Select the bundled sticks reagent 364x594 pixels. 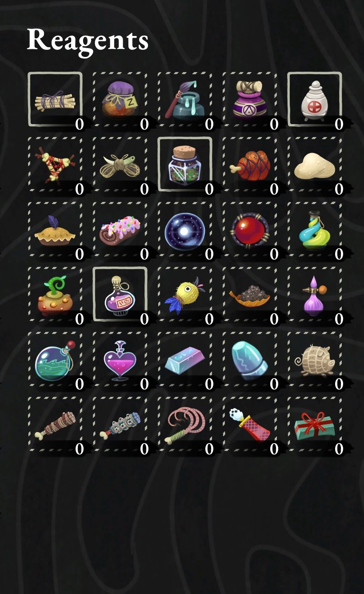pos(55,100)
